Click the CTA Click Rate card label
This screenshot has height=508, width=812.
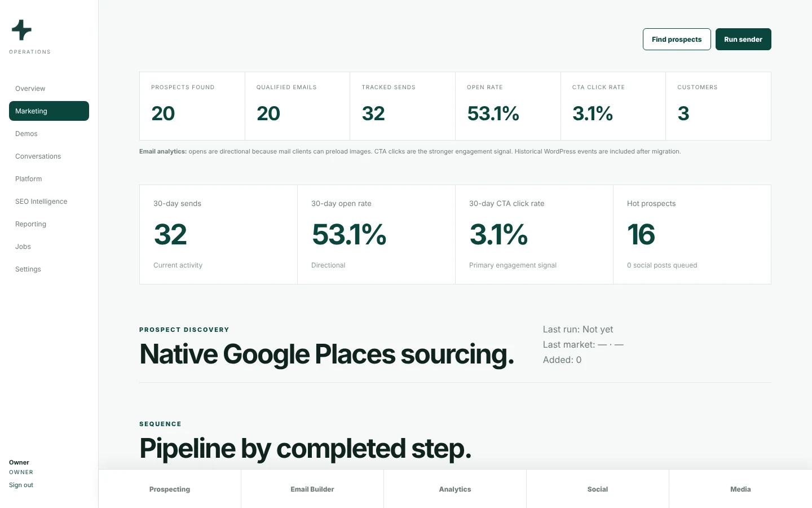(x=598, y=87)
